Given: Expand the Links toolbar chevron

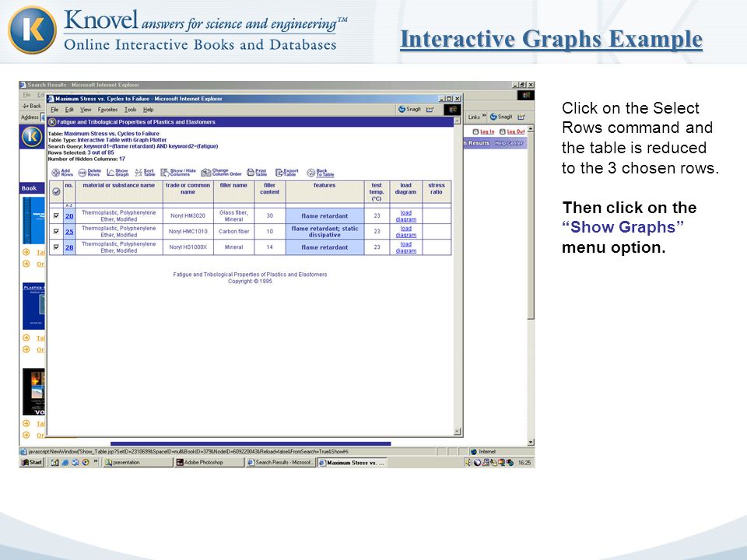Looking at the screenshot, I should (x=485, y=116).
